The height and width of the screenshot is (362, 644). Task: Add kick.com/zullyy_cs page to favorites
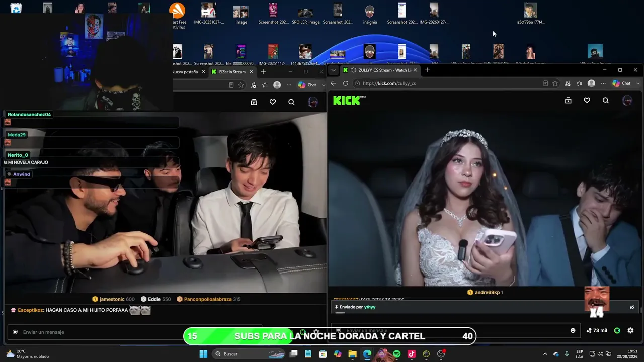[x=555, y=83]
